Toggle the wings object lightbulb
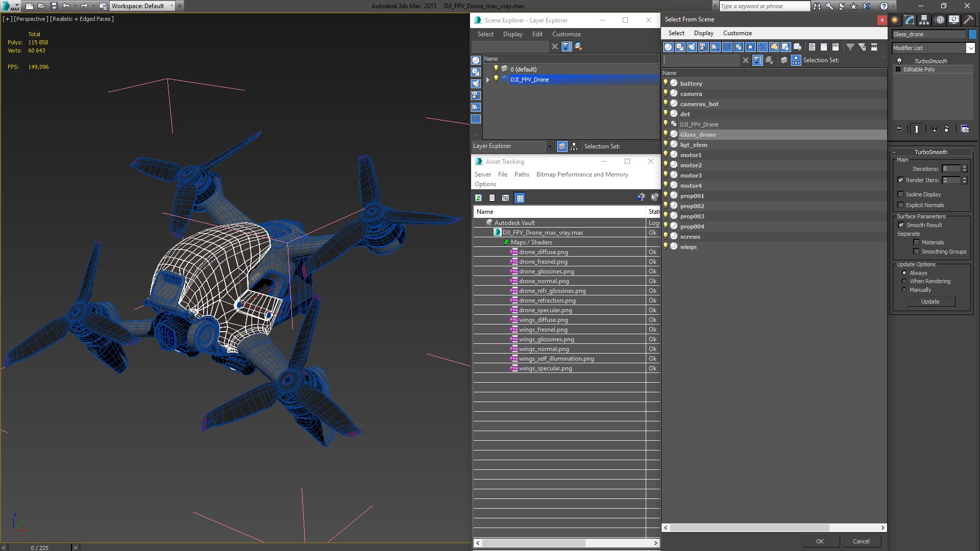Viewport: 980px width, 551px height. [666, 246]
